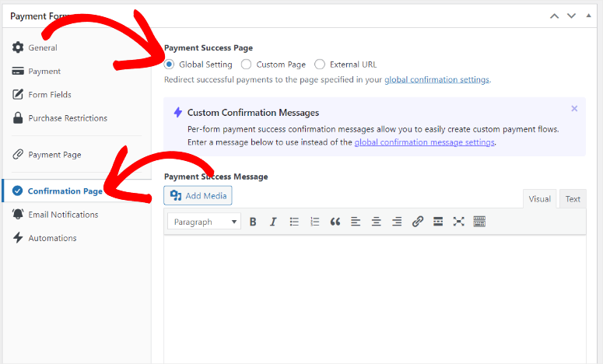Toggle the toolbar (kitchen sink) icon

click(x=479, y=222)
